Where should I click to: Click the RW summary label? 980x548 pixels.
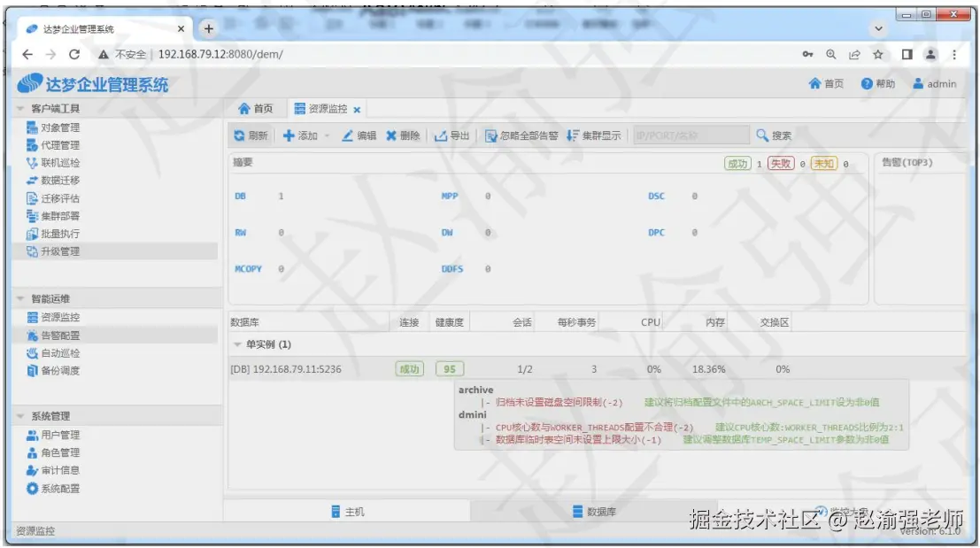pos(241,233)
